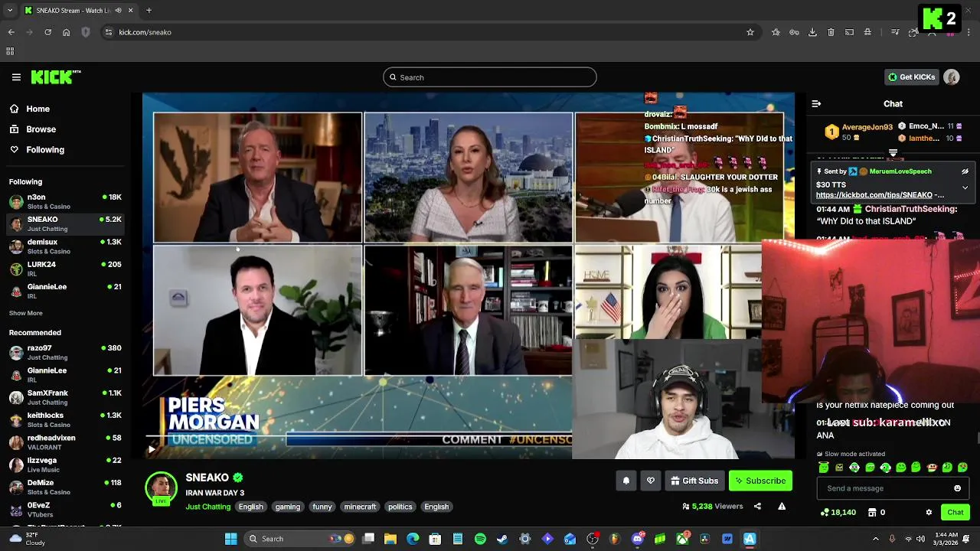The image size is (980, 551).
Task: Open the channel shop icon showing 0
Action: [877, 512]
